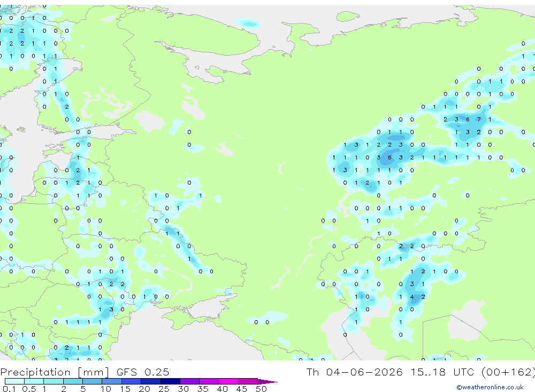Open the weatheronline.co.uk copyright link

pyautogui.click(x=490, y=387)
